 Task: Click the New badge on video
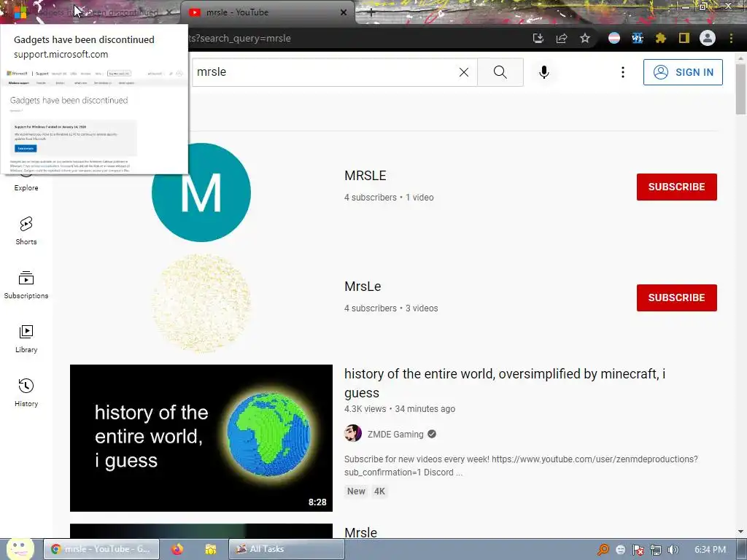point(356,491)
